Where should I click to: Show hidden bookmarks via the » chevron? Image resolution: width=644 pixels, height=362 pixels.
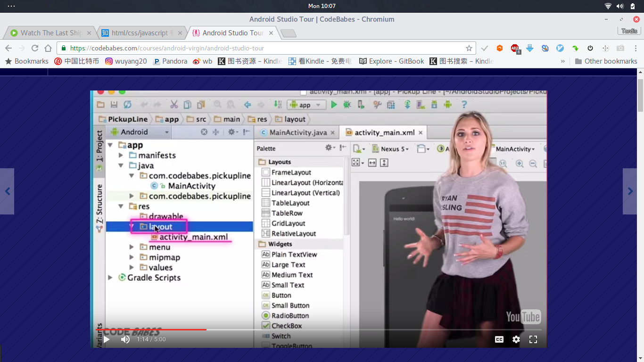[x=562, y=61]
